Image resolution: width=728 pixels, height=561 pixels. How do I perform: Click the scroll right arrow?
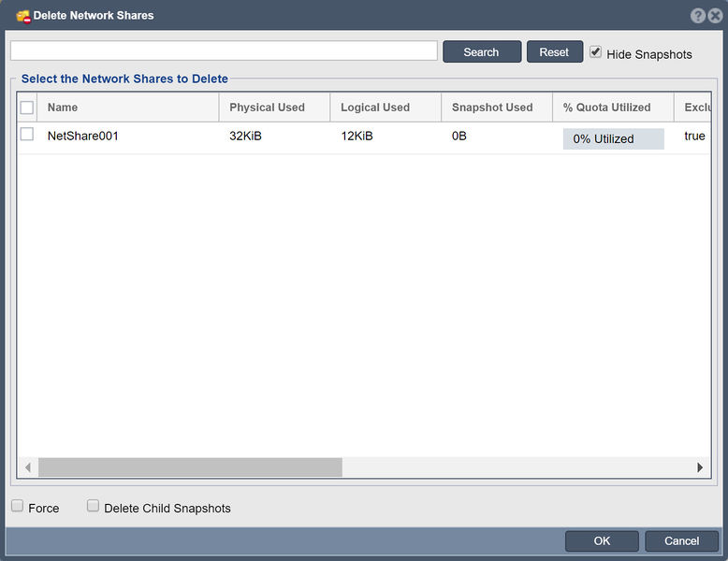(700, 467)
